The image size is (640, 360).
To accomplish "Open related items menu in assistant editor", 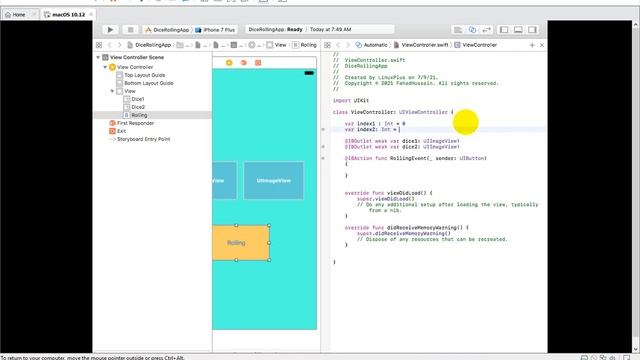I will click(x=327, y=45).
